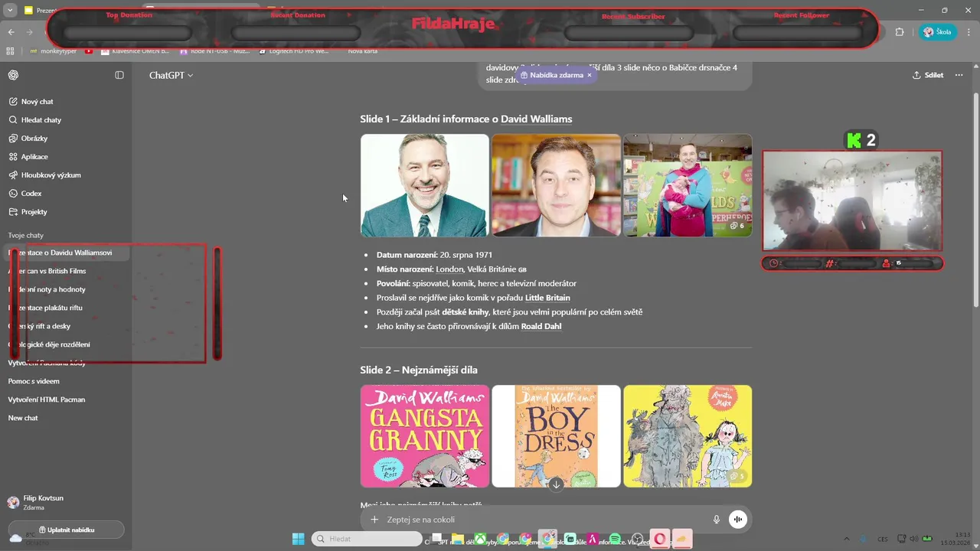
Task: Click the Uplatnit nabídku button
Action: point(66,530)
